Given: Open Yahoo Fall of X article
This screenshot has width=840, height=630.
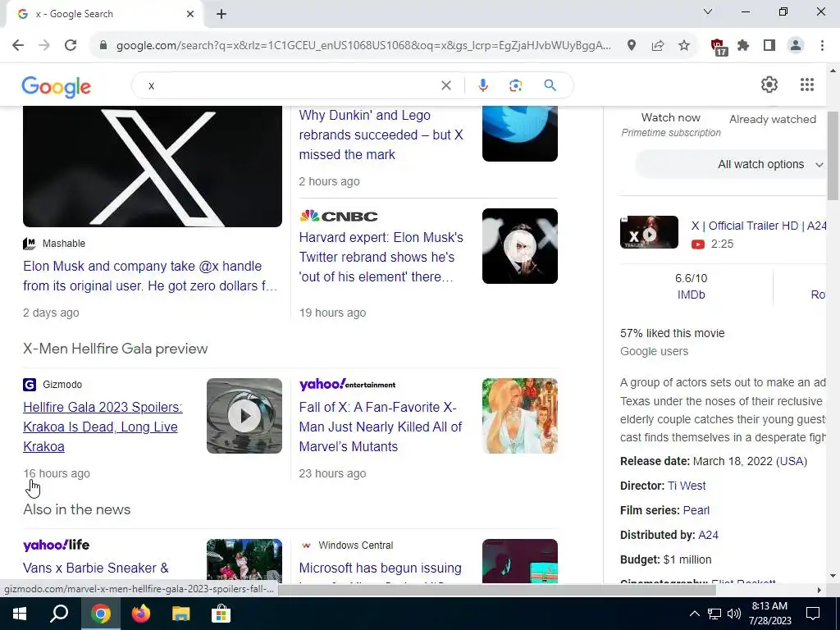Looking at the screenshot, I should [381, 427].
